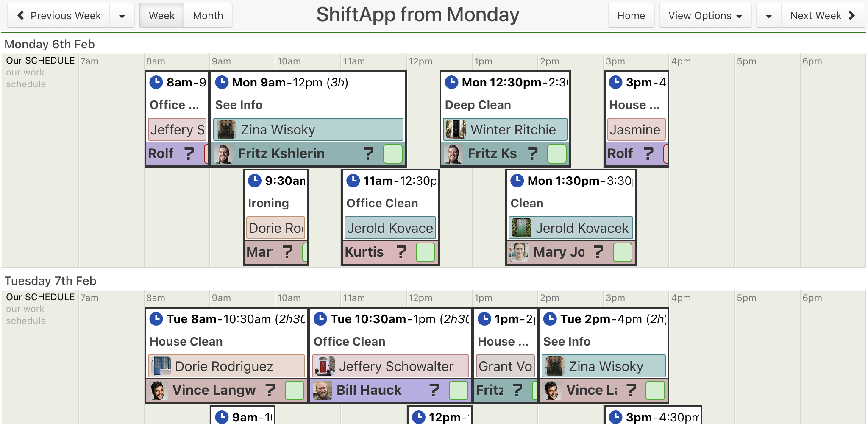Click the Home button
Screen dimensions: 868x424
click(631, 16)
